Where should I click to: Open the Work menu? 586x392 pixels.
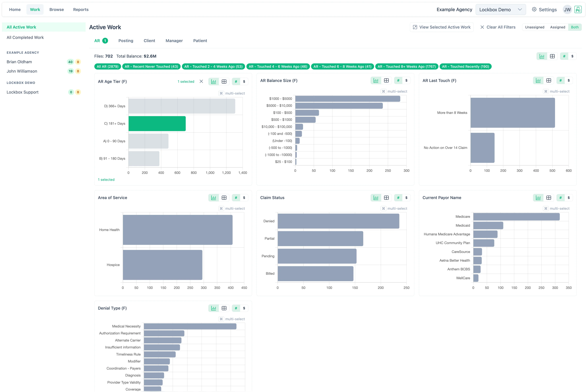tap(35, 10)
